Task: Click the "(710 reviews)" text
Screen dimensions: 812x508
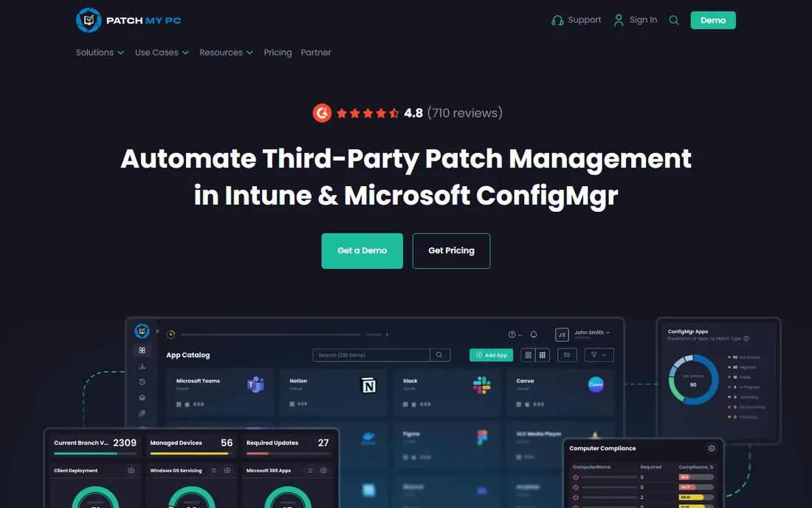Action: pos(464,113)
